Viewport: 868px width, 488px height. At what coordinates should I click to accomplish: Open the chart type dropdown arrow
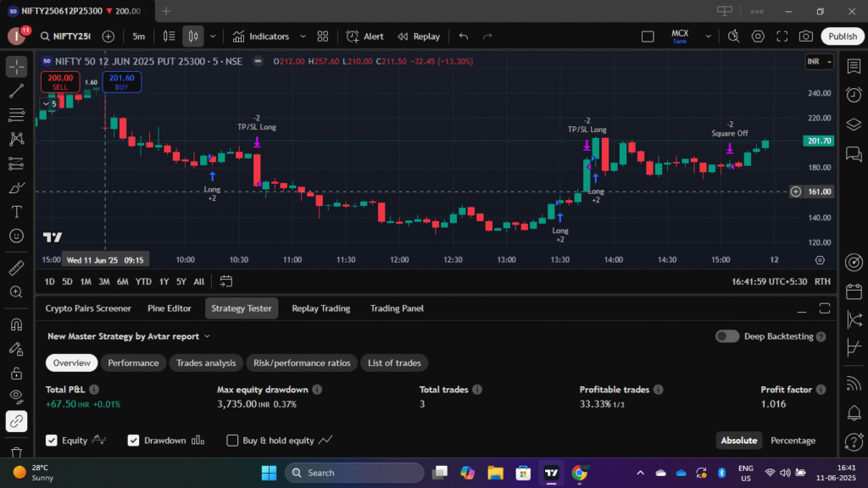[x=213, y=36]
